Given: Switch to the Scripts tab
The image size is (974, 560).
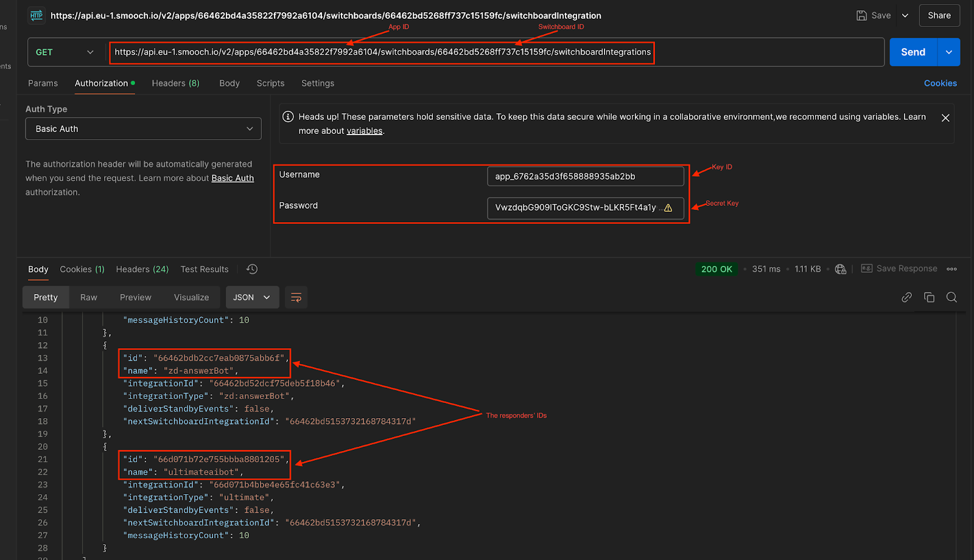Looking at the screenshot, I should (x=270, y=83).
